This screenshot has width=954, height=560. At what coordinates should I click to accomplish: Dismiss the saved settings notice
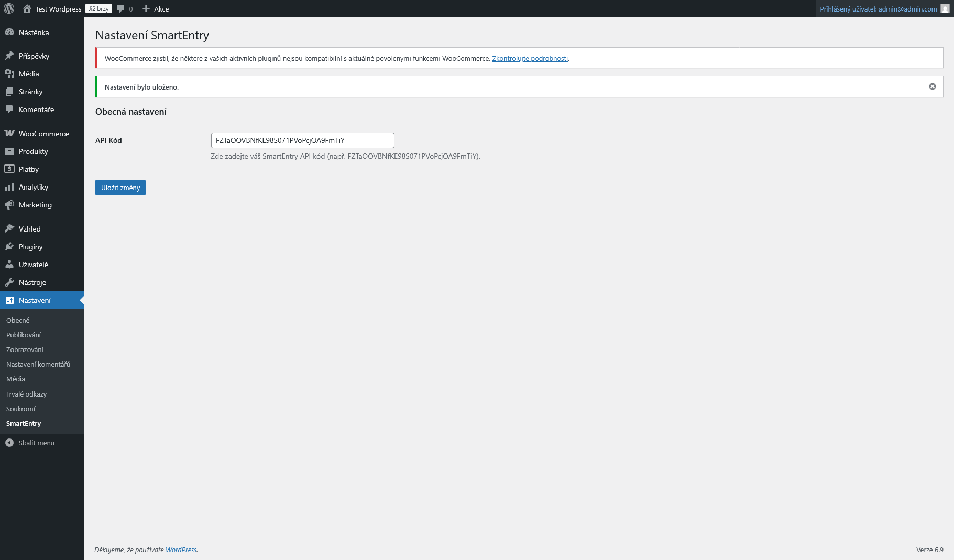(932, 86)
